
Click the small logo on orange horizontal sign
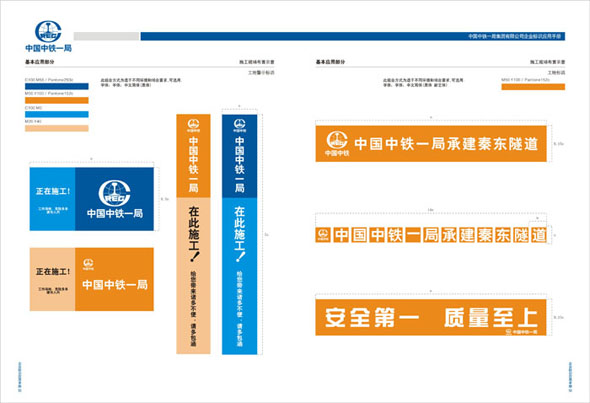[x=88, y=264]
